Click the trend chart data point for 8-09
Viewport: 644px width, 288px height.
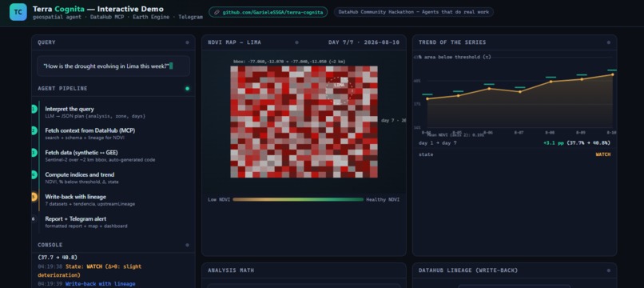[x=582, y=79]
